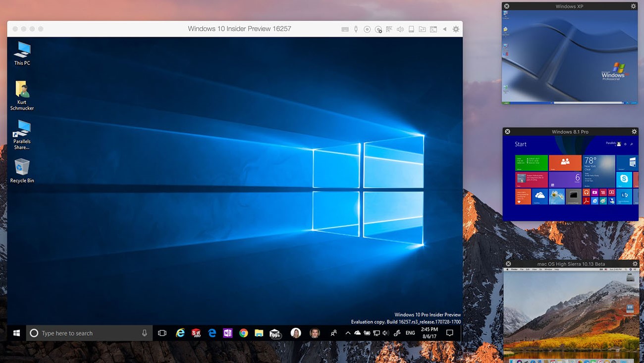Collapse the toolbar icons with the left arrow
The image size is (644, 363).
(444, 29)
